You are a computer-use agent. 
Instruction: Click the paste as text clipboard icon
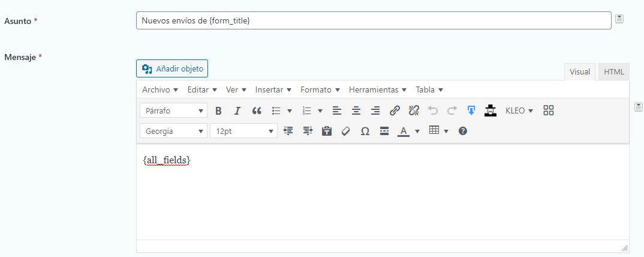(x=326, y=131)
